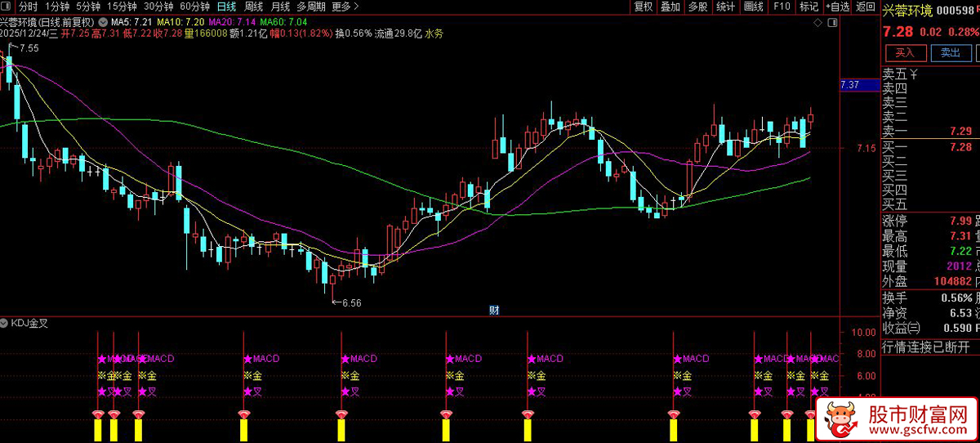The height and width of the screenshot is (443, 980).
Task: Click the 现量 value 2012
Action: [x=959, y=266]
